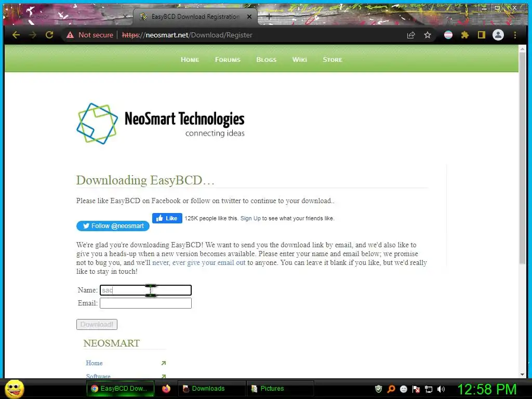
Task: Click the orange magnifier tray icon
Action: [391, 389]
